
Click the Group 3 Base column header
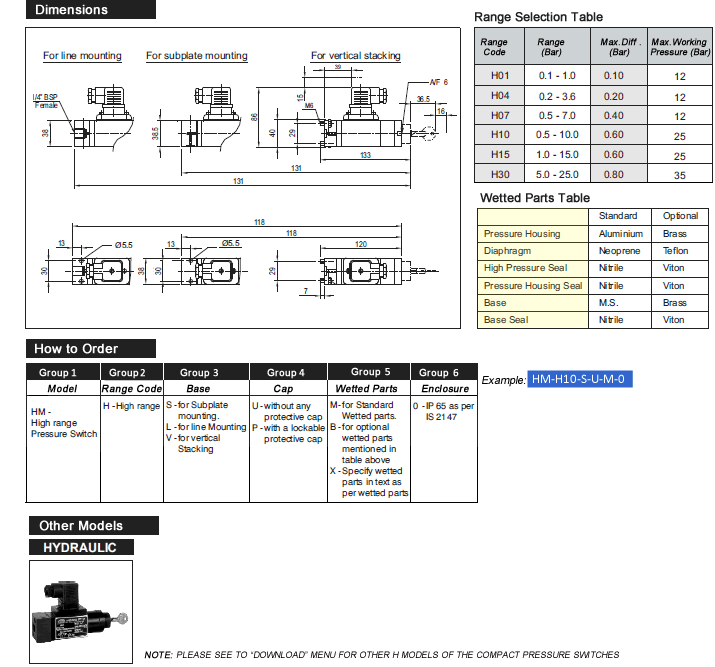point(199,380)
